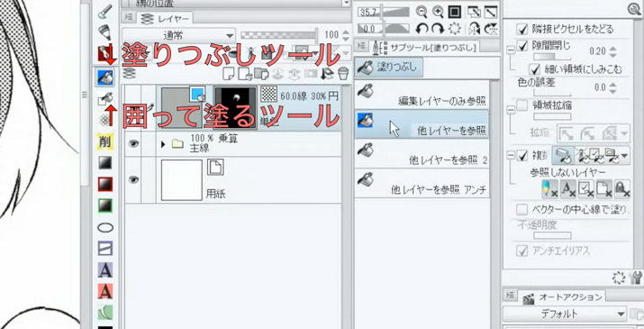Enable the 領域拡縮 checkbox

tap(522, 105)
